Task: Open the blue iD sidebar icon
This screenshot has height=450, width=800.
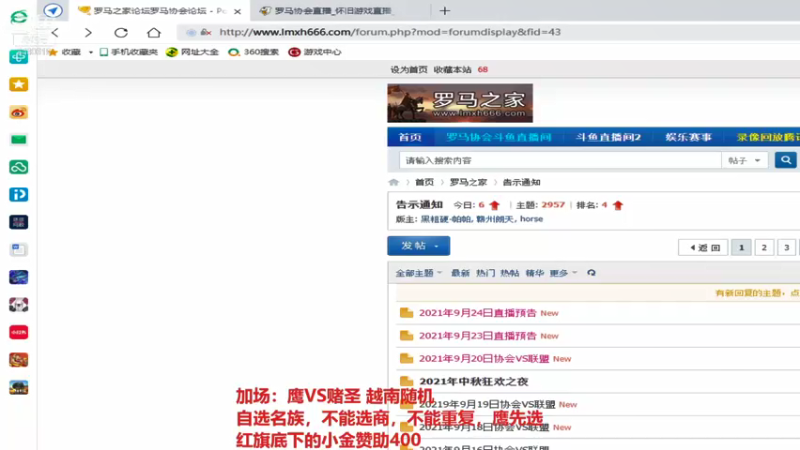Action: pos(19,194)
